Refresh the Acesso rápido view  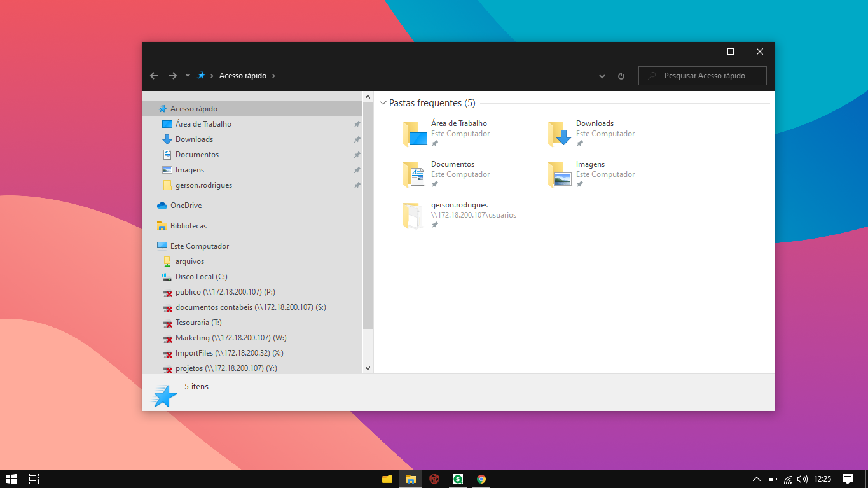tap(621, 76)
